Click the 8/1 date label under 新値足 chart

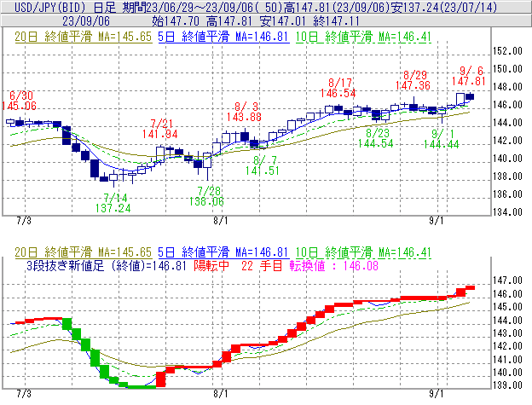coord(221,394)
